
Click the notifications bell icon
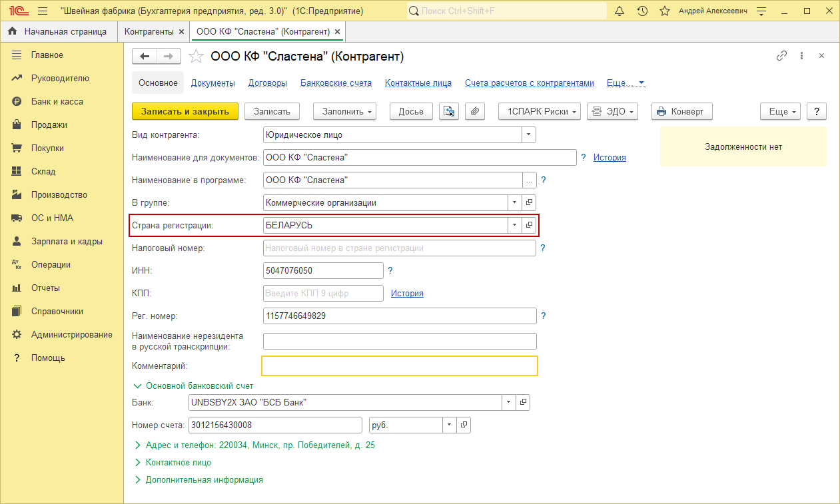pos(620,11)
